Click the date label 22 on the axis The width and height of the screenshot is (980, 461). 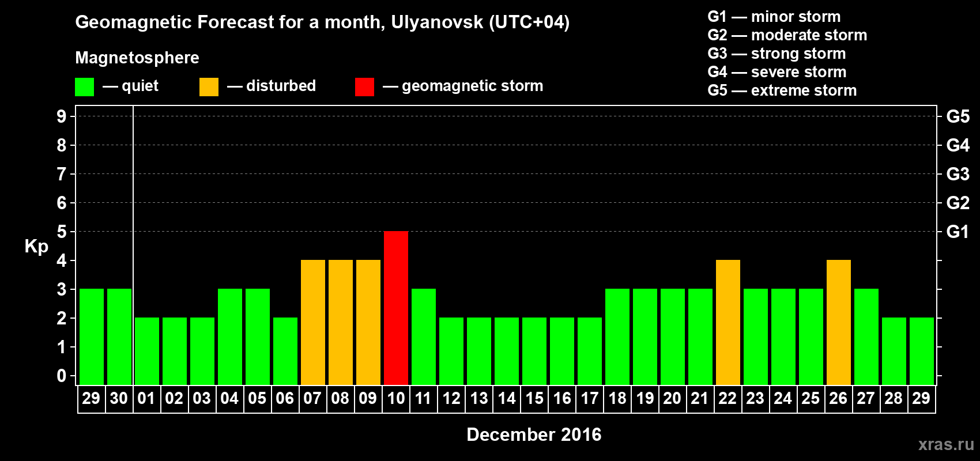728,399
